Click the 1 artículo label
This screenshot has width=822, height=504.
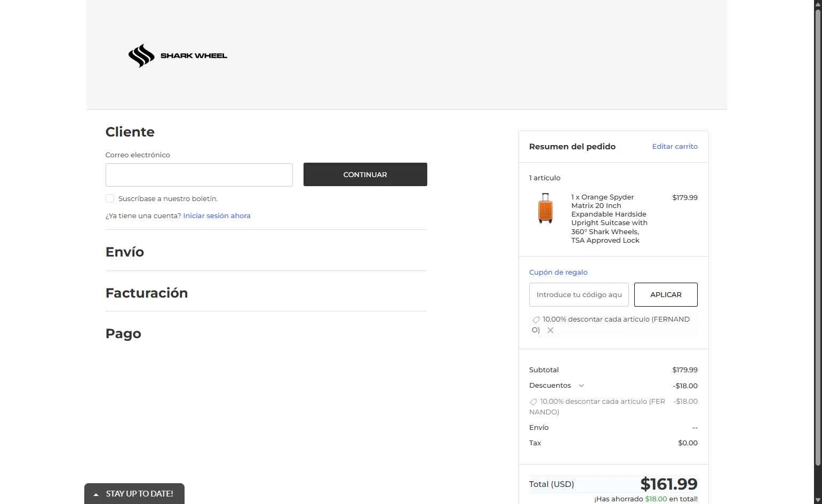(x=545, y=178)
